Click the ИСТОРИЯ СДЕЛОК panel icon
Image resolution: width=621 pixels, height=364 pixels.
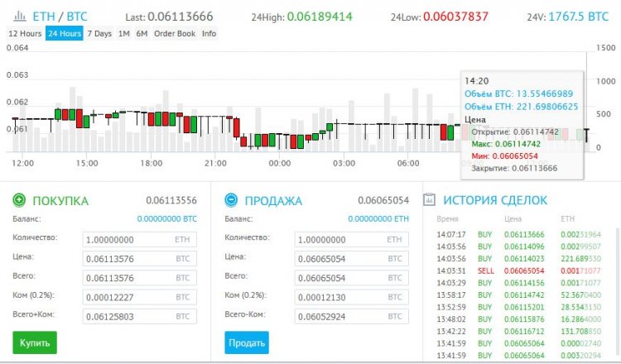click(430, 200)
